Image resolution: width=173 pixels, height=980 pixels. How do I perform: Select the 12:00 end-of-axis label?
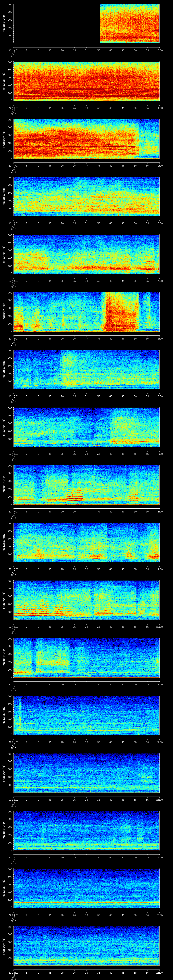click(x=159, y=166)
